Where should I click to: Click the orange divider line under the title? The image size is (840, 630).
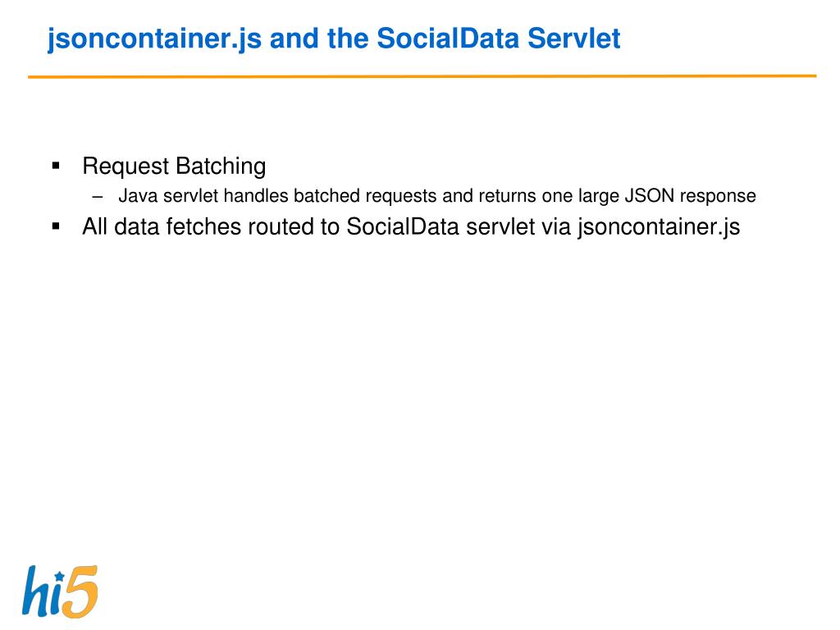coord(422,76)
